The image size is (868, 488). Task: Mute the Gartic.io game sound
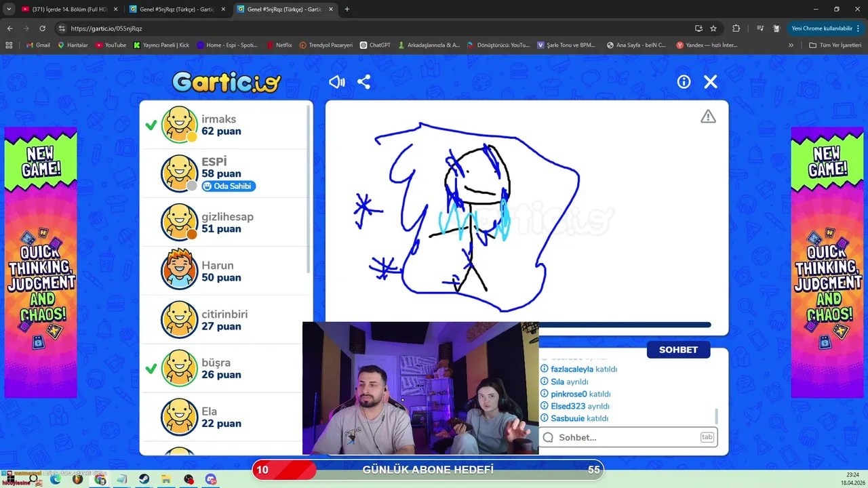click(337, 82)
